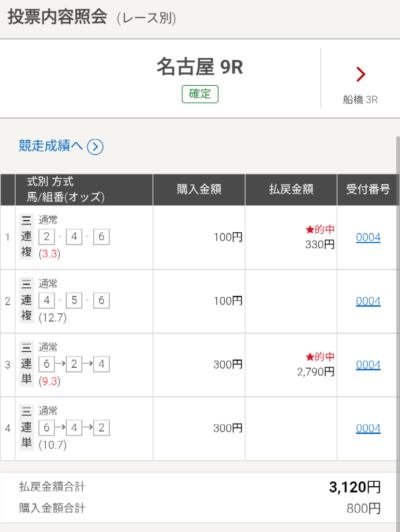Click the 三連複 bet type badge in row 1
Image resolution: width=400 pixels, height=532 pixels.
click(x=27, y=237)
